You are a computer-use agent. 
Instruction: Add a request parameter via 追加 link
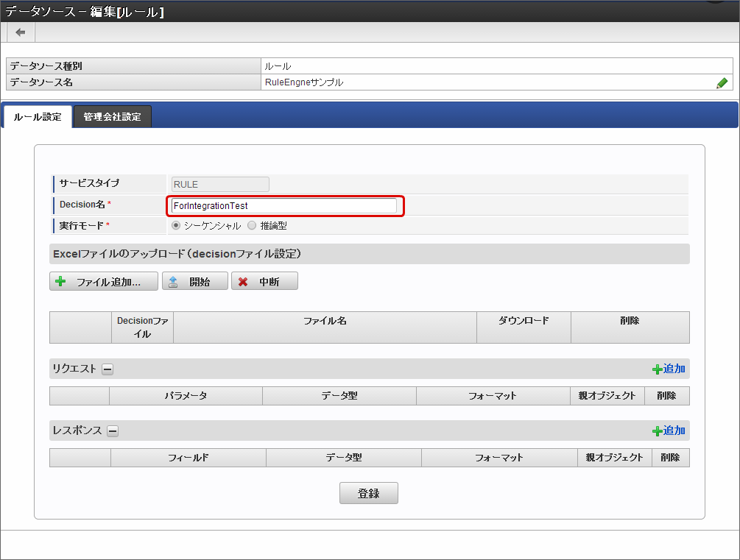[x=669, y=369]
